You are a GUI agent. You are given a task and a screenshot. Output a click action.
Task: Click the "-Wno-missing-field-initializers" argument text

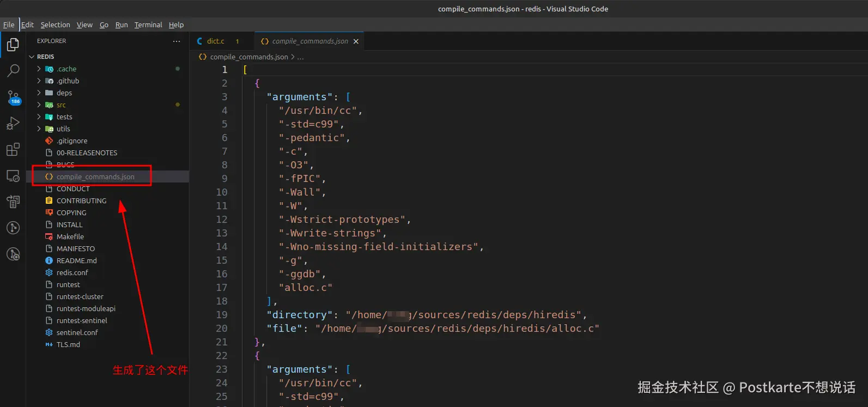point(379,247)
